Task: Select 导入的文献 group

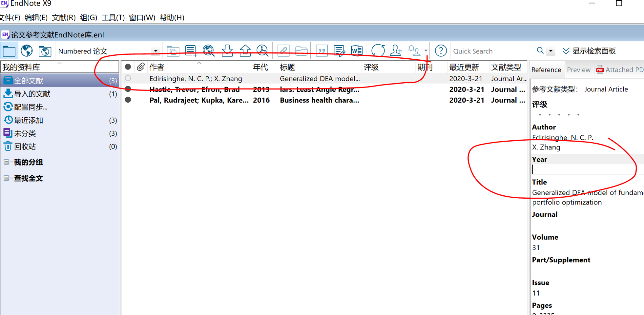Action: coord(60,94)
